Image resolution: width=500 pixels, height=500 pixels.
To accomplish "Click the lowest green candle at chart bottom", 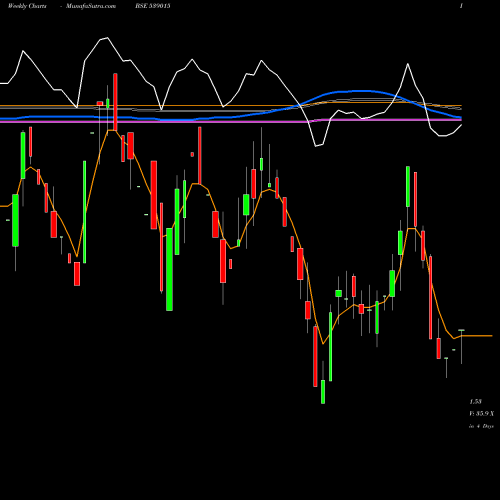I will 323,392.
